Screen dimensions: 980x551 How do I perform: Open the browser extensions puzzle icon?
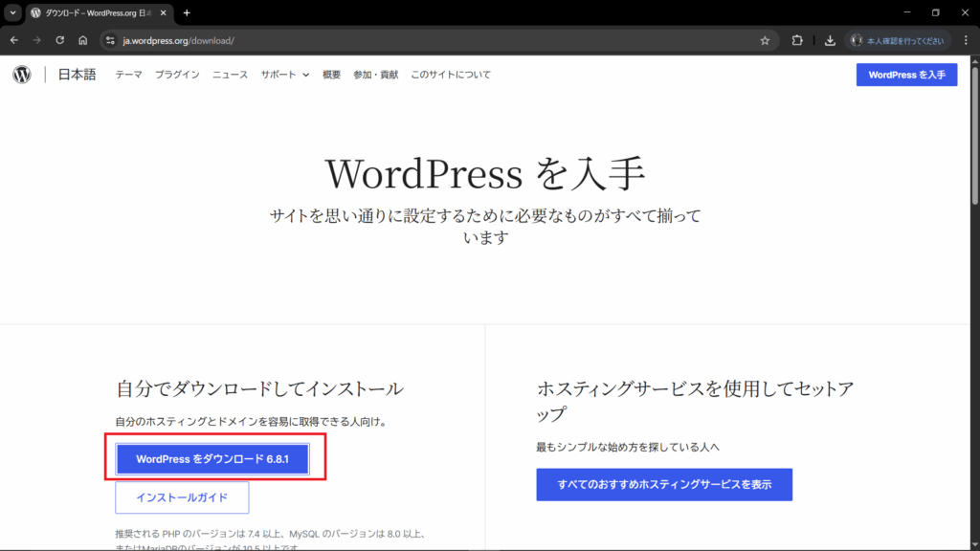click(797, 40)
